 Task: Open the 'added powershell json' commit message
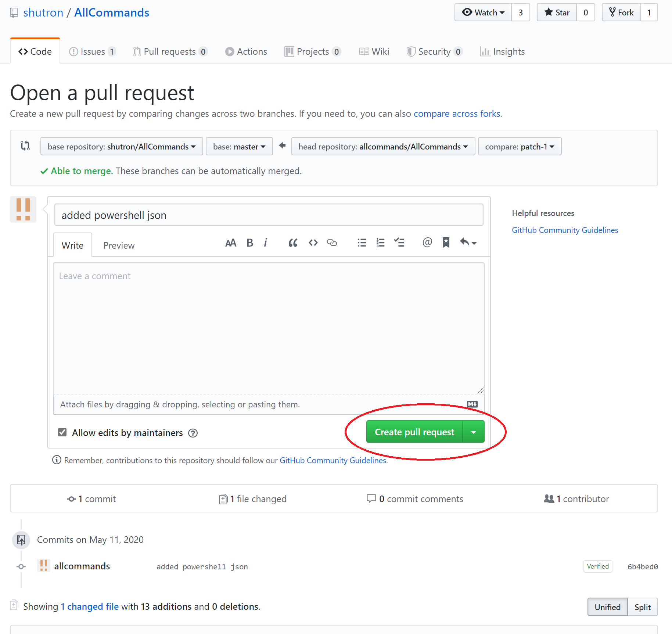pos(202,567)
